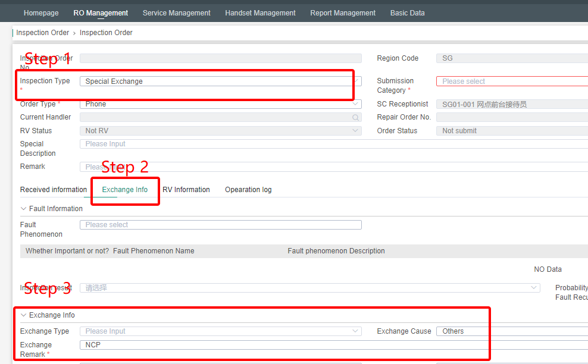Open the Basic Data menu
Viewport: 588px width, 364px height.
(407, 12)
